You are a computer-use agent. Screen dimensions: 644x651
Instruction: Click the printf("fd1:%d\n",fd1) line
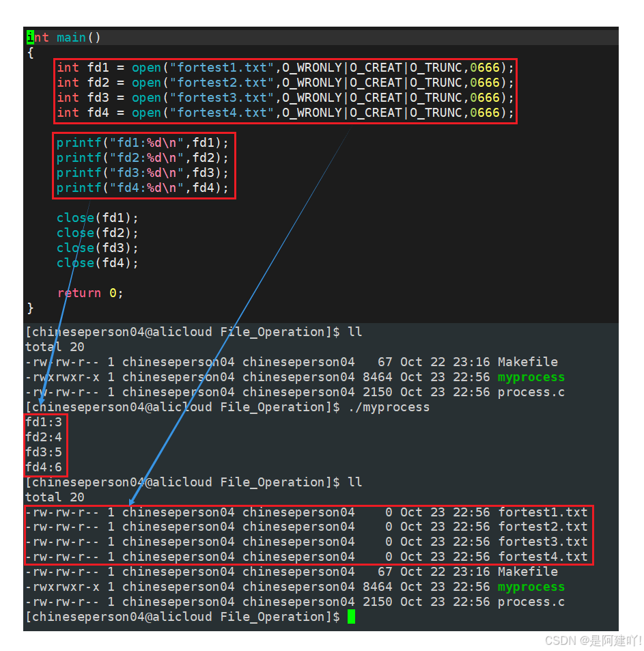(x=142, y=143)
